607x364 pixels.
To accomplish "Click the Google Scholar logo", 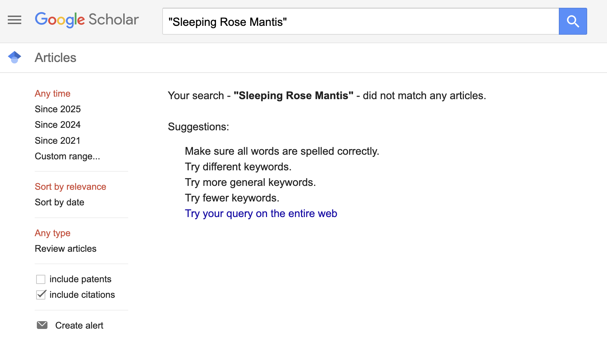I will click(87, 20).
